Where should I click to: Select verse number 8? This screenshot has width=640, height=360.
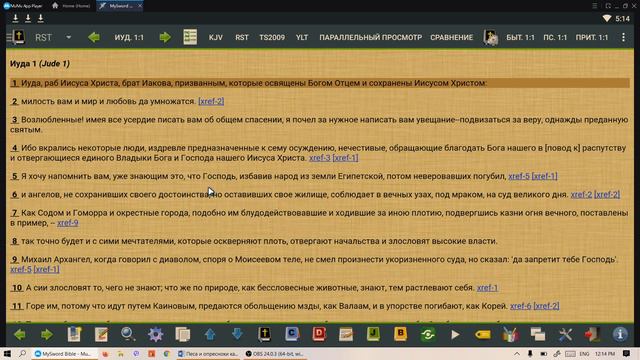14,241
